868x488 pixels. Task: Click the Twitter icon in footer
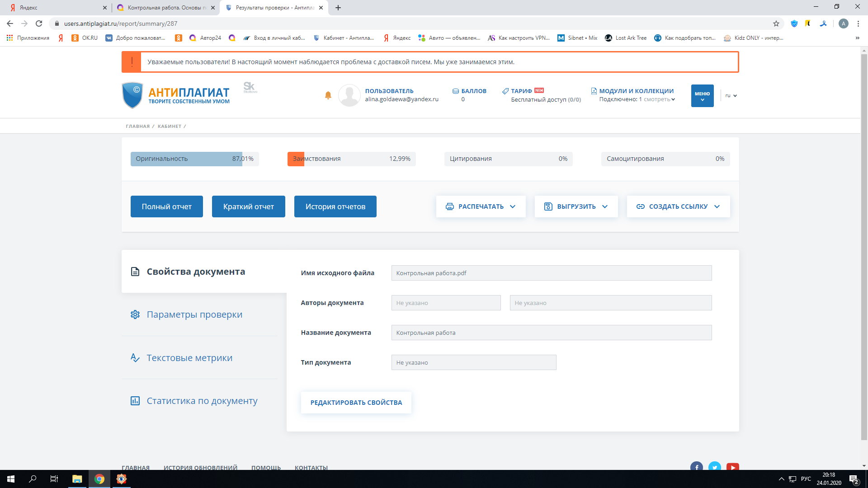(714, 467)
